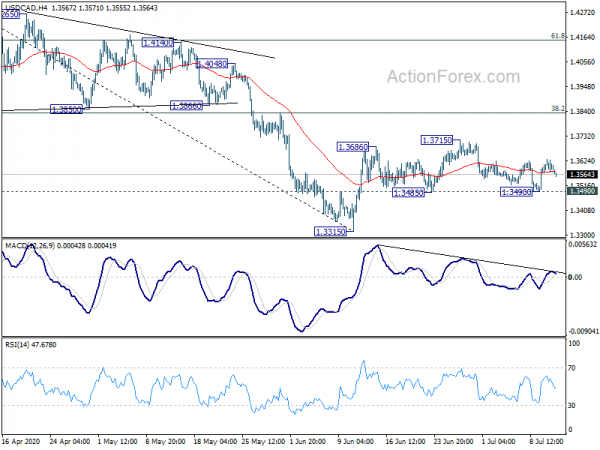Image resolution: width=600 pixels, height=450 pixels.
Task: Click the 1.36860 price label
Action: click(353, 147)
